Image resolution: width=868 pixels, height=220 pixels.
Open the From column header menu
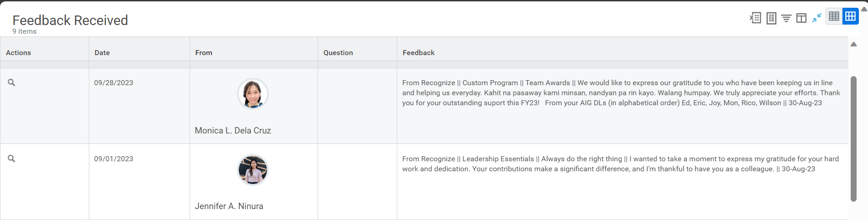[x=204, y=52]
